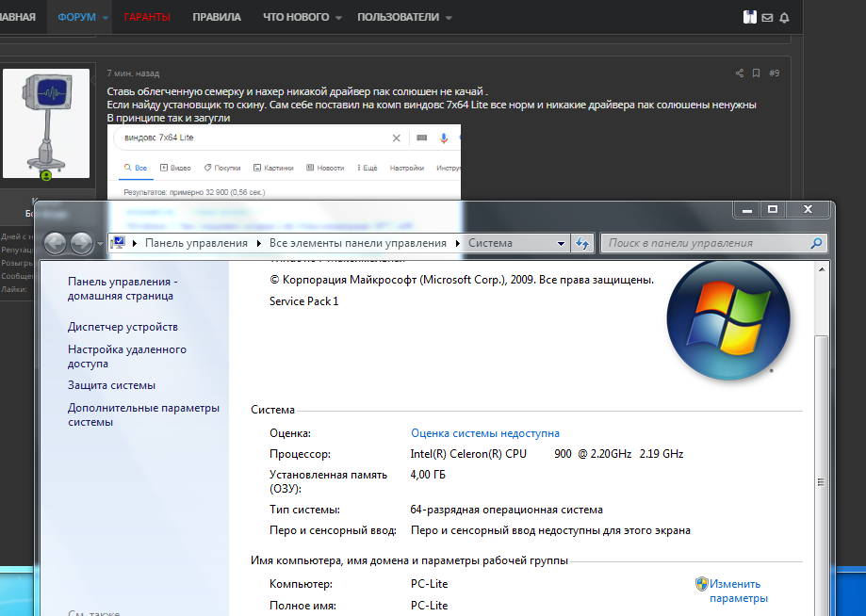Open Настройки in the Google search bar
This screenshot has height=616, width=866.
[x=406, y=168]
